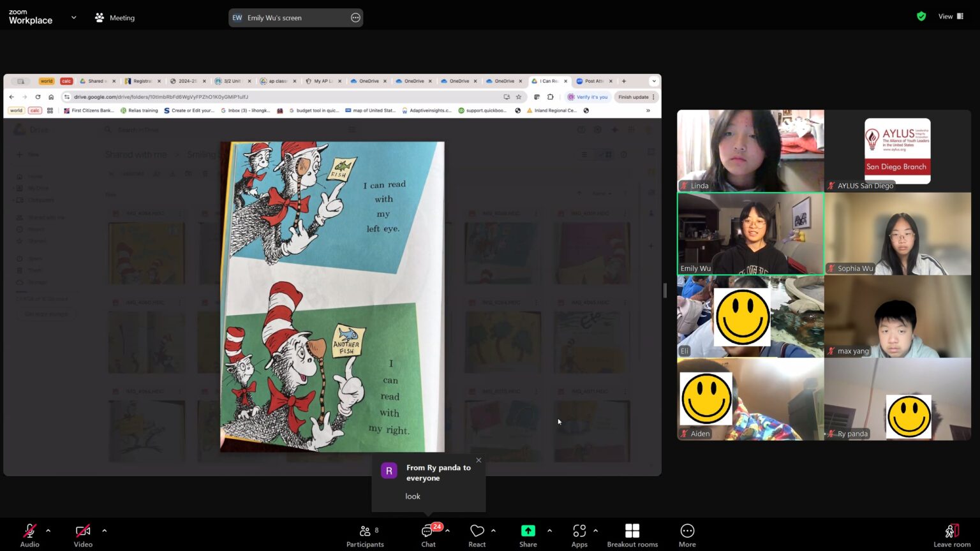Open audio options arrow beside Audio
The image size is (980, 551).
click(x=48, y=531)
